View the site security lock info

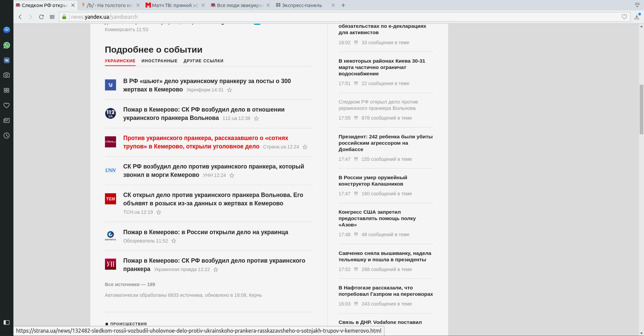tap(64, 17)
